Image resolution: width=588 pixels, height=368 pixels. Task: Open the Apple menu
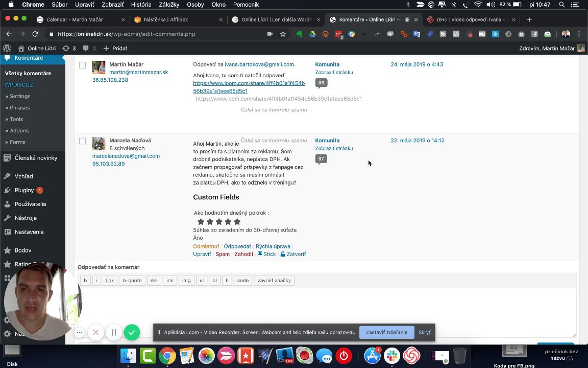click(11, 5)
